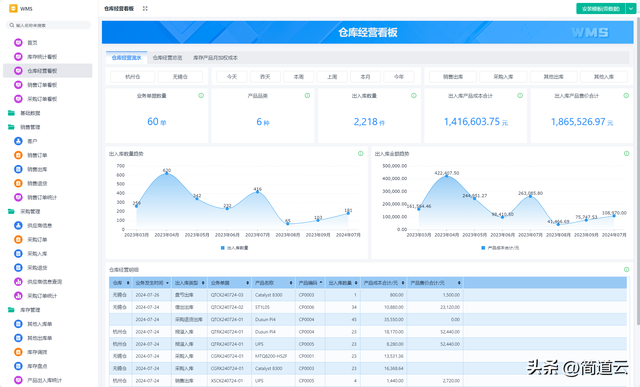The height and width of the screenshot is (387, 640).
Task: Switch to the 仓库经营总览 tab
Action: pos(167,58)
